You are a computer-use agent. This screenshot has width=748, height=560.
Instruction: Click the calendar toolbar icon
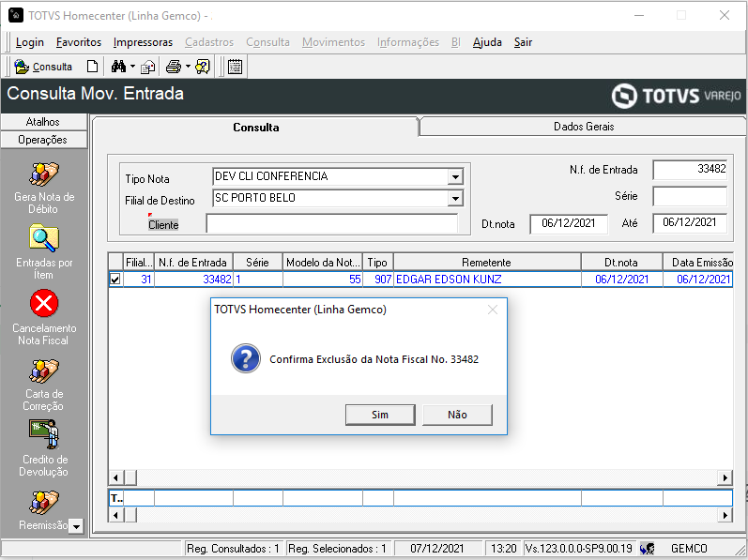coord(235,67)
